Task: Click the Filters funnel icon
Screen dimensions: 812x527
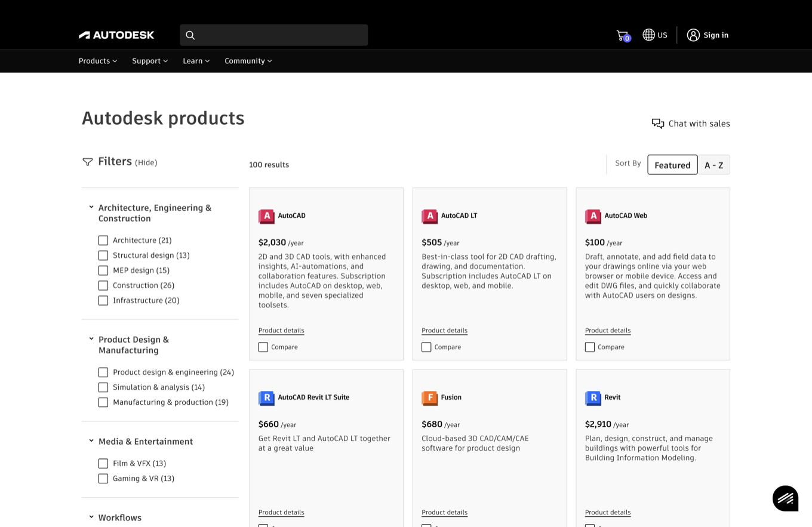Action: click(88, 162)
